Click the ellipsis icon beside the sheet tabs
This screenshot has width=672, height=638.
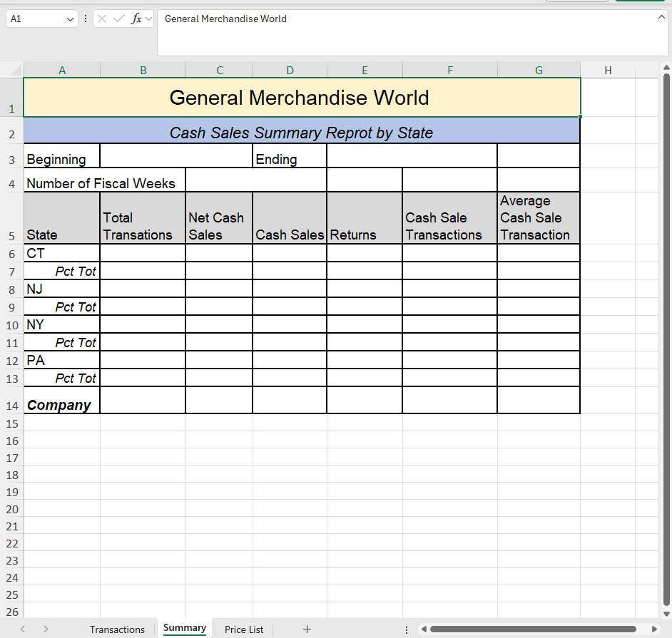407,630
